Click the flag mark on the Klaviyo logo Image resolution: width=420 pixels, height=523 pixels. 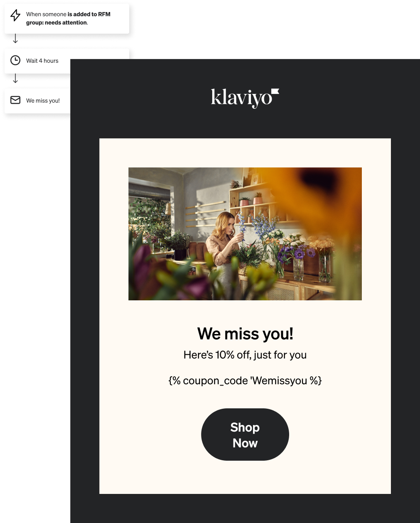(275, 92)
